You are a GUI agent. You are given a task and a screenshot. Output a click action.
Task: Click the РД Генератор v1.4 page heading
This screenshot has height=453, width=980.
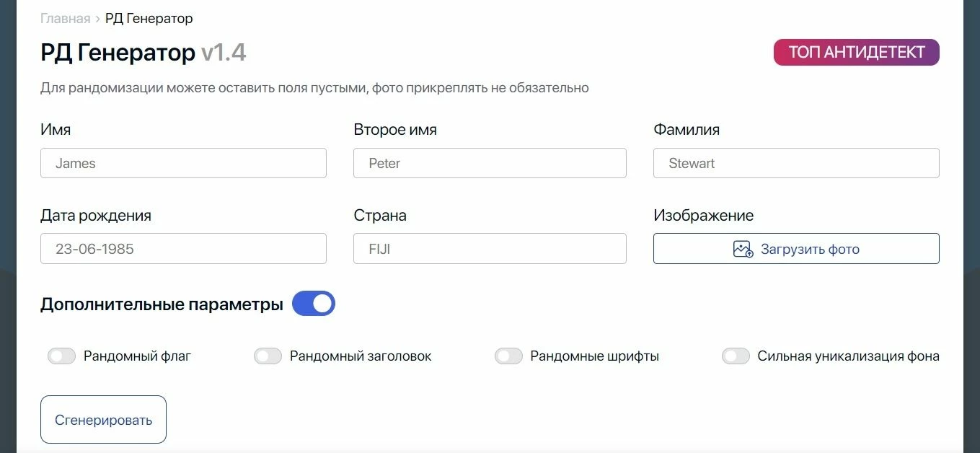(x=144, y=53)
